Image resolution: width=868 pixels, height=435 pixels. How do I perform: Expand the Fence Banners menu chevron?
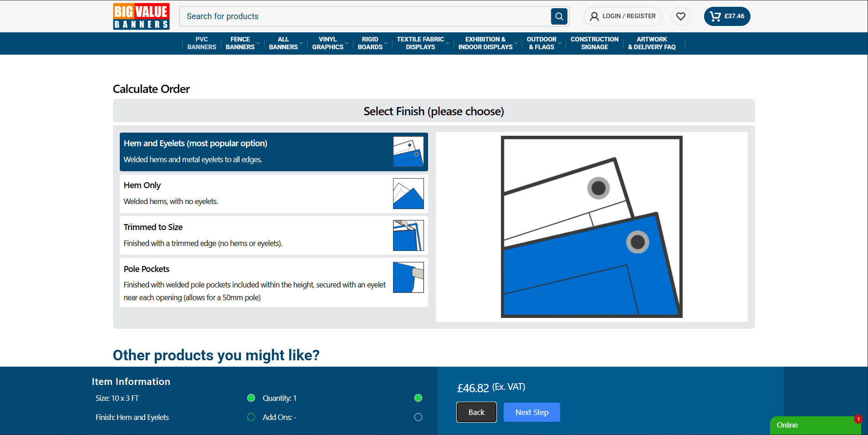(x=258, y=44)
